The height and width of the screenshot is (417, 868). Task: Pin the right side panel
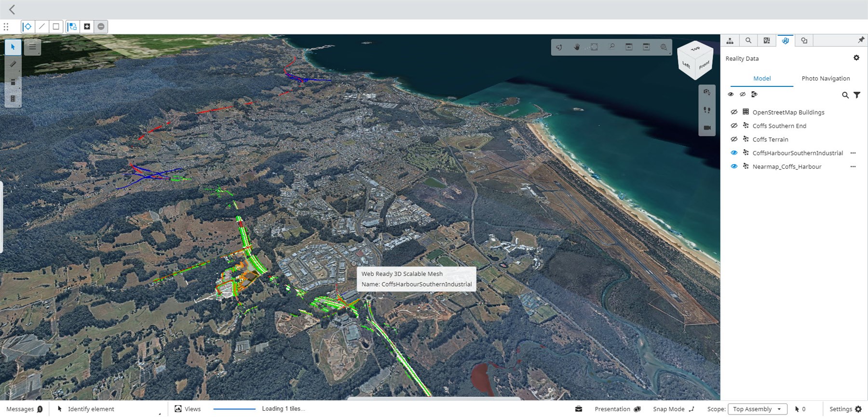(x=861, y=40)
